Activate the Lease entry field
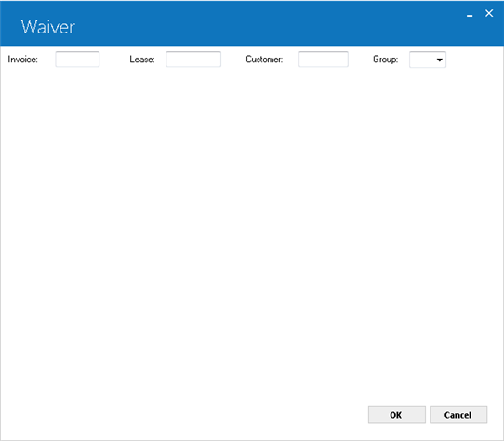 click(193, 60)
